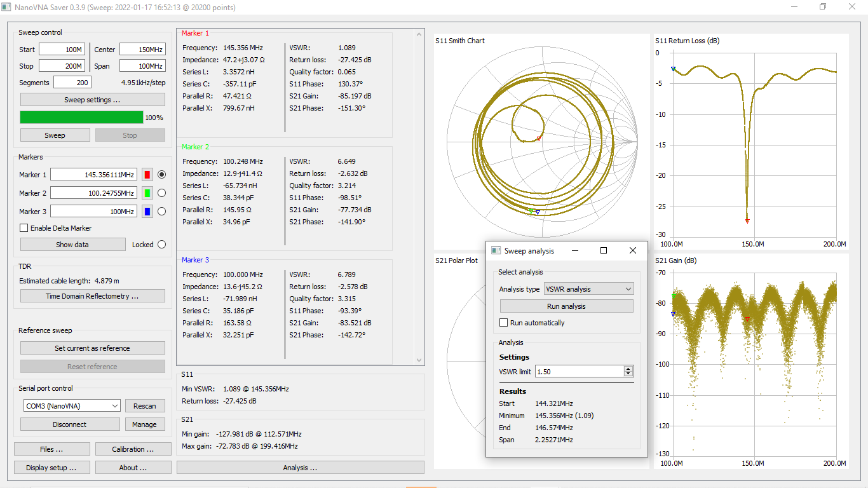Viewport: 868px width, 488px height.
Task: Open the Calibration window
Action: point(133,449)
